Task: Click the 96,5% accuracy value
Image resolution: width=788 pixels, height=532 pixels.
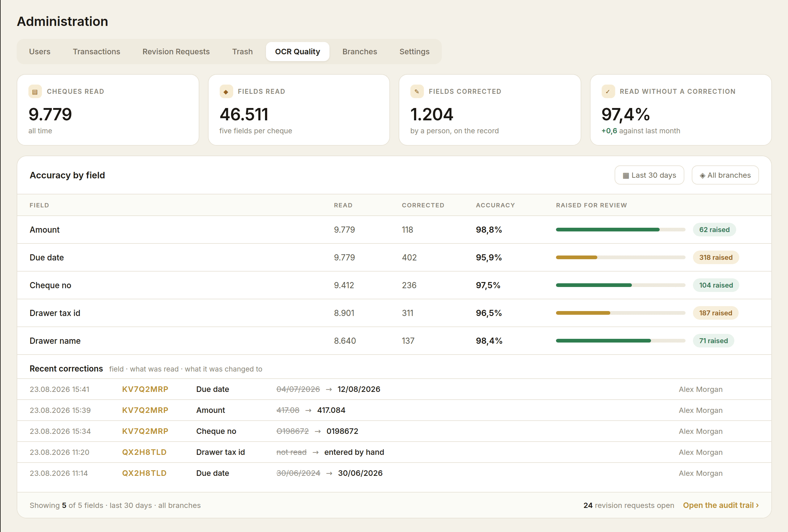Action: (489, 313)
